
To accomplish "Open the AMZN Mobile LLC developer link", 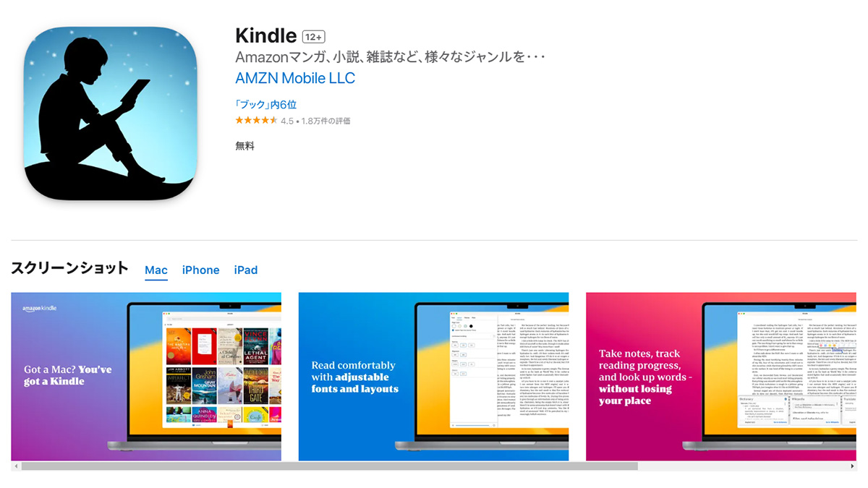I will pos(295,78).
